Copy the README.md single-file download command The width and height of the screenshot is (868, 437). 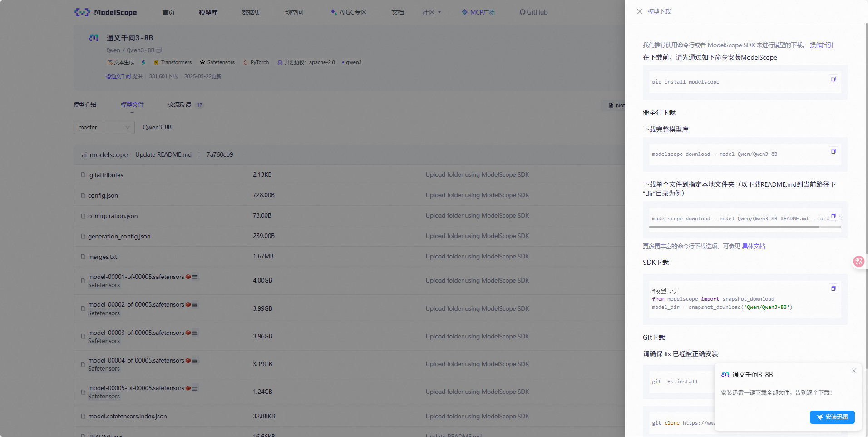[833, 216]
